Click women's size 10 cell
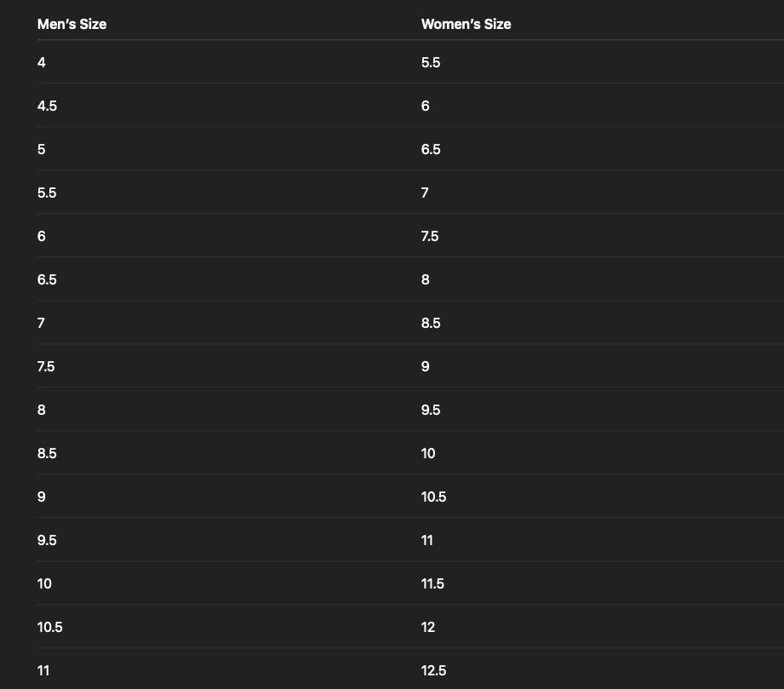784x689 pixels. pos(428,453)
